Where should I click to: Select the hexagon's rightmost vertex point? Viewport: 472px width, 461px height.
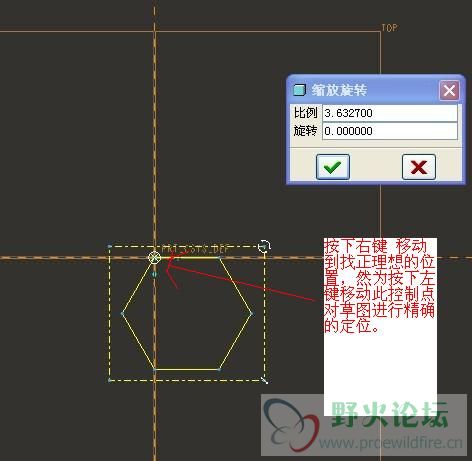(252, 314)
